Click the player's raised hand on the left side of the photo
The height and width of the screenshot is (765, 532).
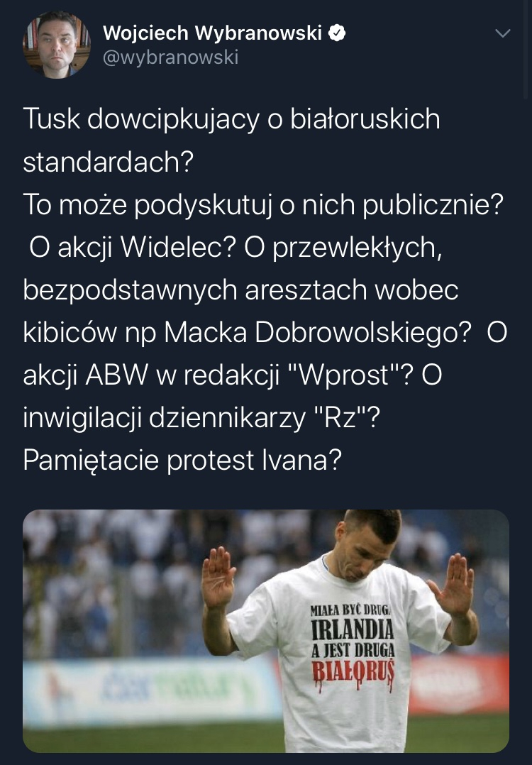point(219,577)
